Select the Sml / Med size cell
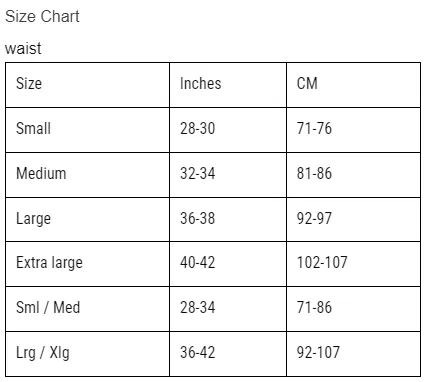 pos(87,309)
